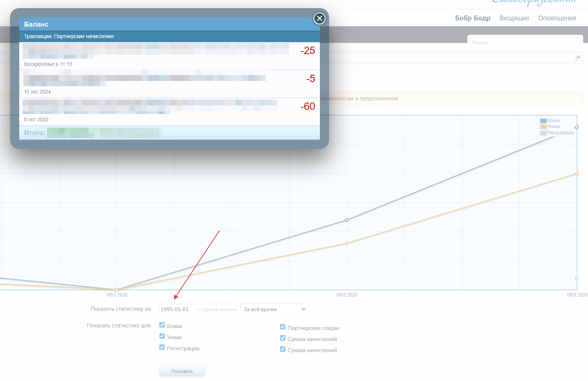Click the Воскресенье в 11:15 timestamp
This screenshot has height=381, width=588.
[48, 64]
